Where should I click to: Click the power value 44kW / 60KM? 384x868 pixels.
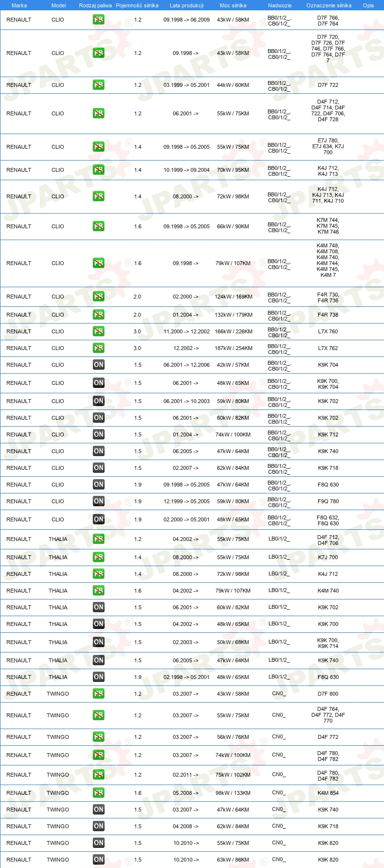pos(233,85)
